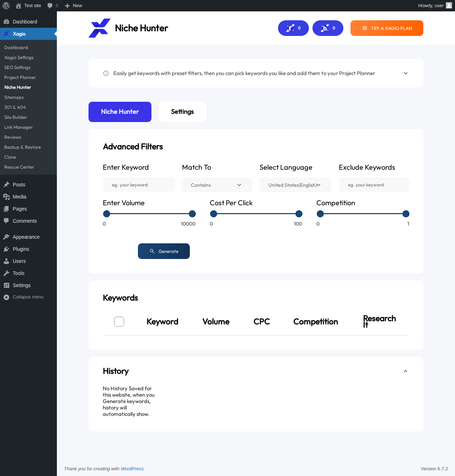Click the Keyword column header
This screenshot has width=455, height=476.
click(162, 322)
